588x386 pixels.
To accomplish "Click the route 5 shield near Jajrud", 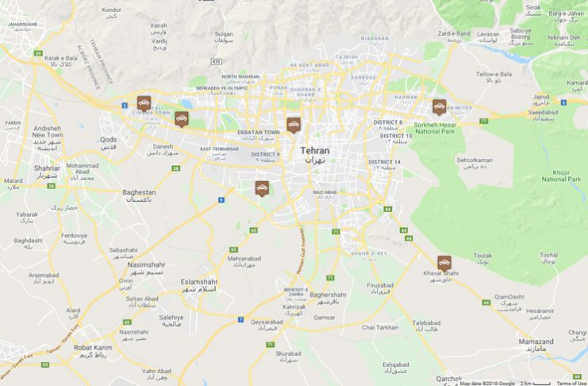I will pos(563,102).
